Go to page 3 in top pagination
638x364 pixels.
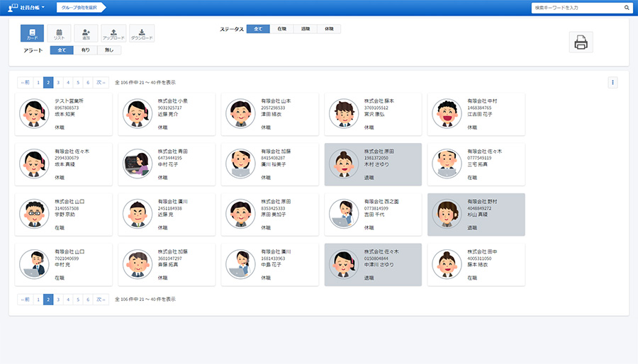click(x=58, y=82)
